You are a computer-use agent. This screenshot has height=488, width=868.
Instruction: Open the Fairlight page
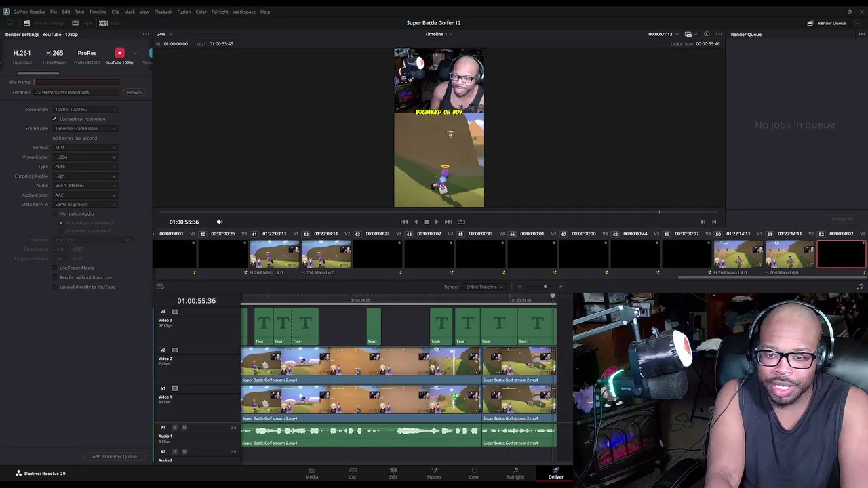(x=515, y=473)
